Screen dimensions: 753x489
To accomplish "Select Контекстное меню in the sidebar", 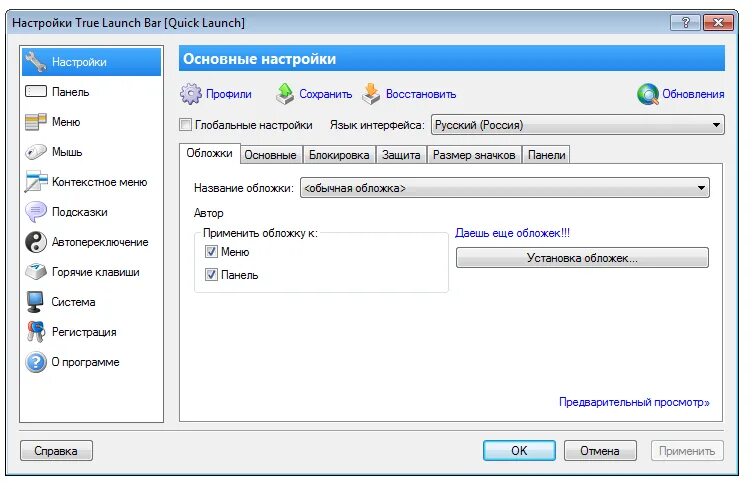I will pyautogui.click(x=92, y=182).
